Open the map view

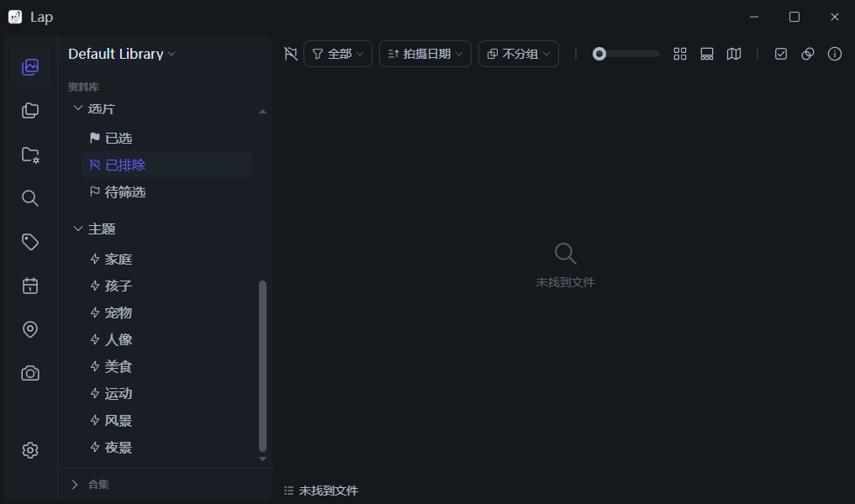734,54
